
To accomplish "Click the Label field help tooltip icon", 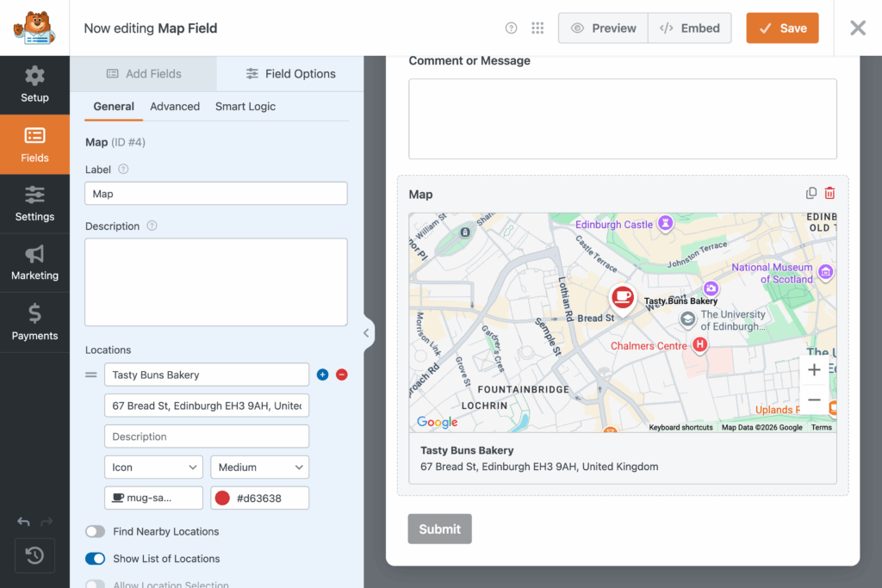I will [x=123, y=170].
